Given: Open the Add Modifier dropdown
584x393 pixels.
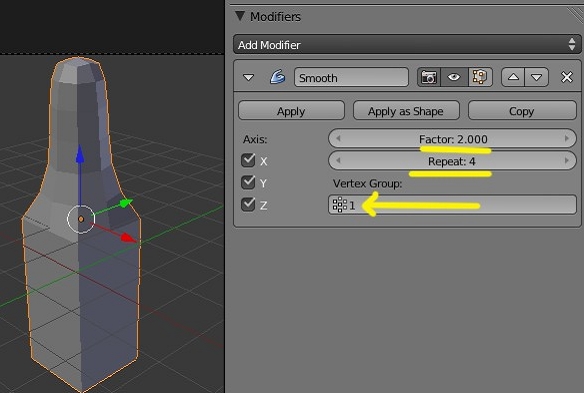Looking at the screenshot, I should pyautogui.click(x=407, y=45).
